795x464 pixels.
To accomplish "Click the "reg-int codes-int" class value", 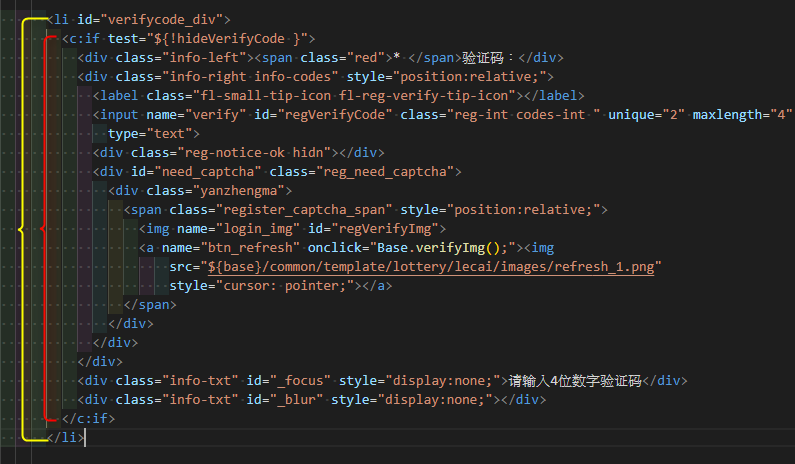I will (524, 115).
